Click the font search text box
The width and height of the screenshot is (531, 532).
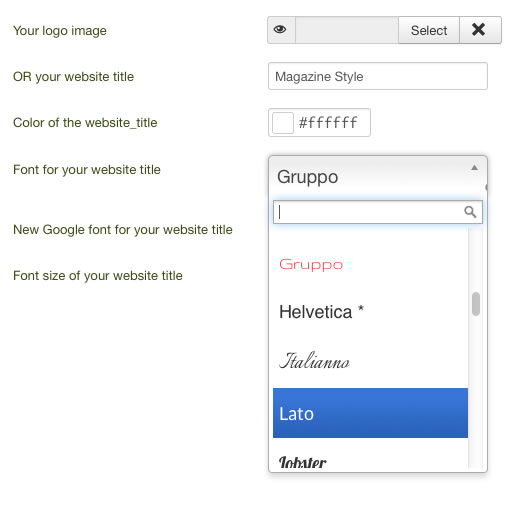coord(378,212)
